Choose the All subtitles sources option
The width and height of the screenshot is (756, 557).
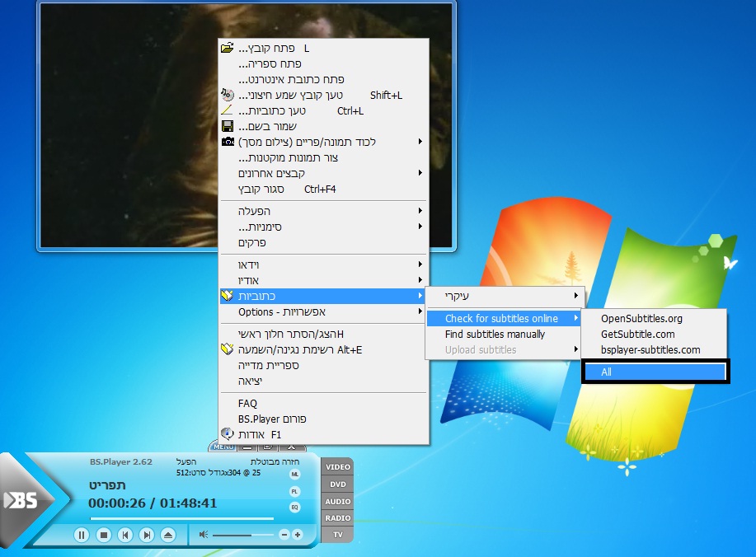pyautogui.click(x=654, y=372)
